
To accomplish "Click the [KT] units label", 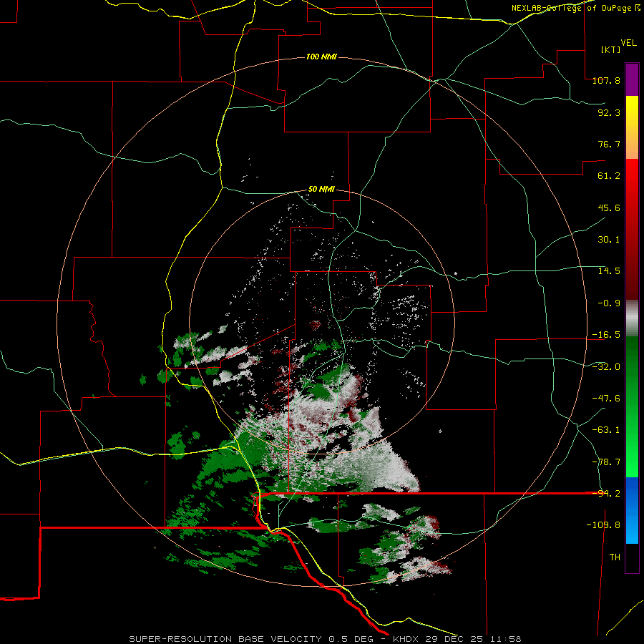I will [610, 49].
